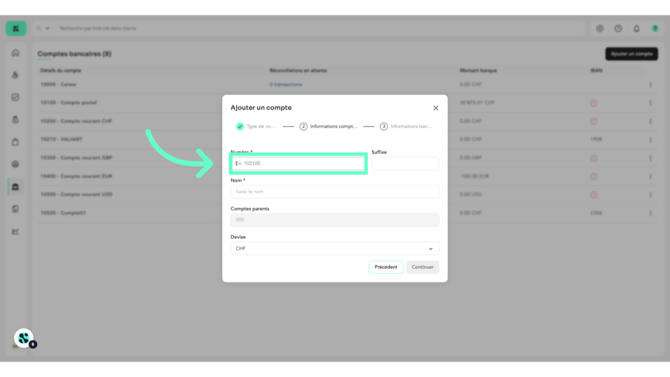The image size is (670, 377).
Task: Click the Continuer button
Action: (x=422, y=267)
